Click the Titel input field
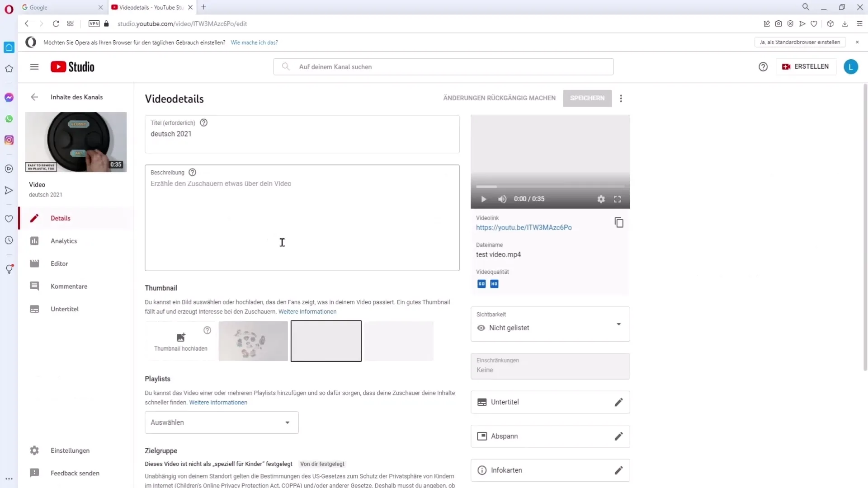The height and width of the screenshot is (488, 868). click(x=303, y=133)
